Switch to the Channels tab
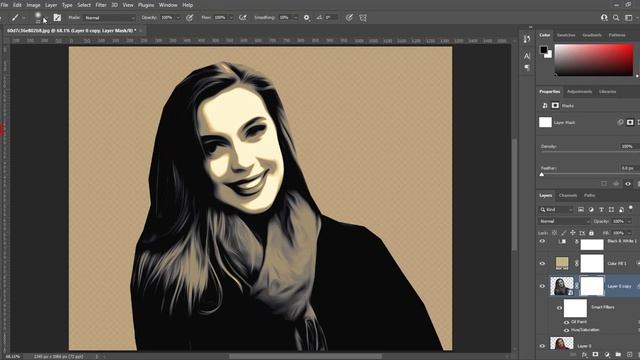Viewport: 640px width, 360px height. coord(568,196)
